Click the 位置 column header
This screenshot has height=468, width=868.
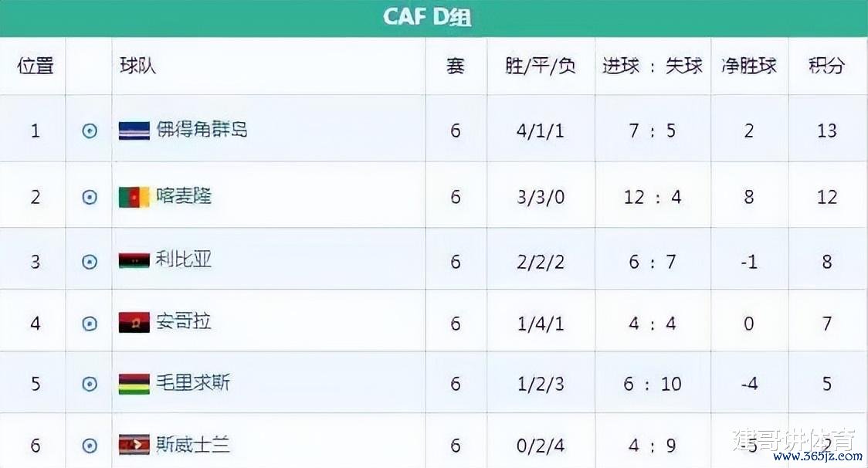point(36,66)
